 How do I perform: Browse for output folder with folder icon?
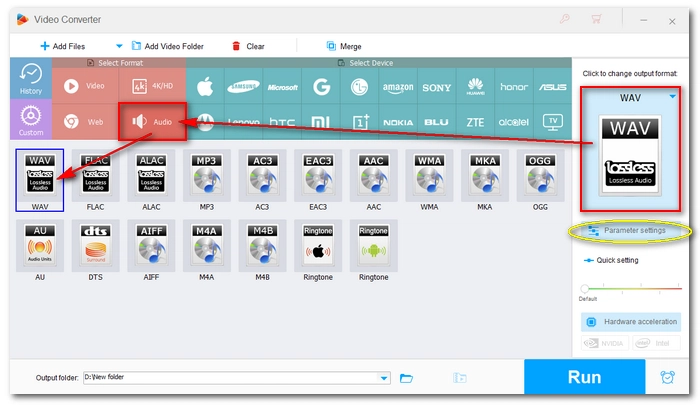point(406,378)
